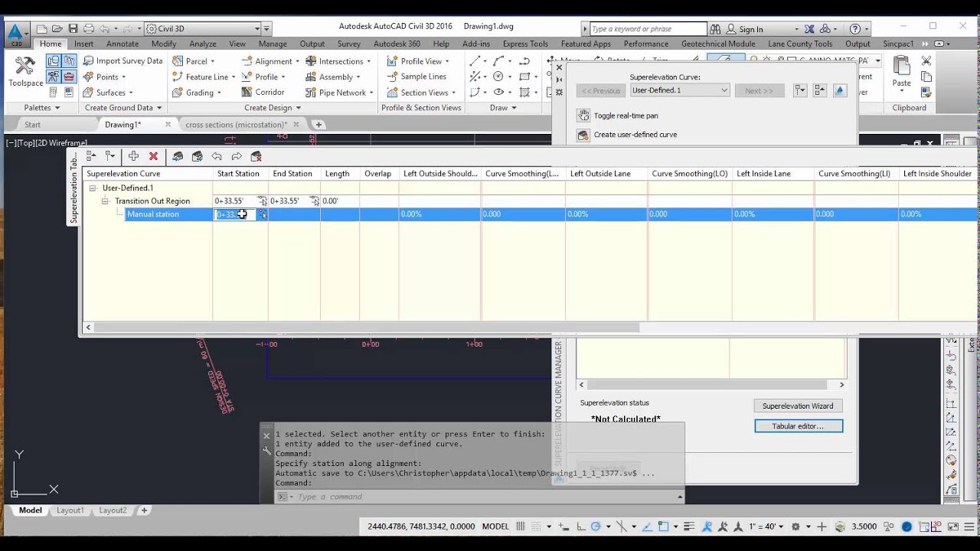Click the undo arrow in tabular editor toolbar
Image resolution: width=980 pixels, height=551 pixels.
[217, 156]
